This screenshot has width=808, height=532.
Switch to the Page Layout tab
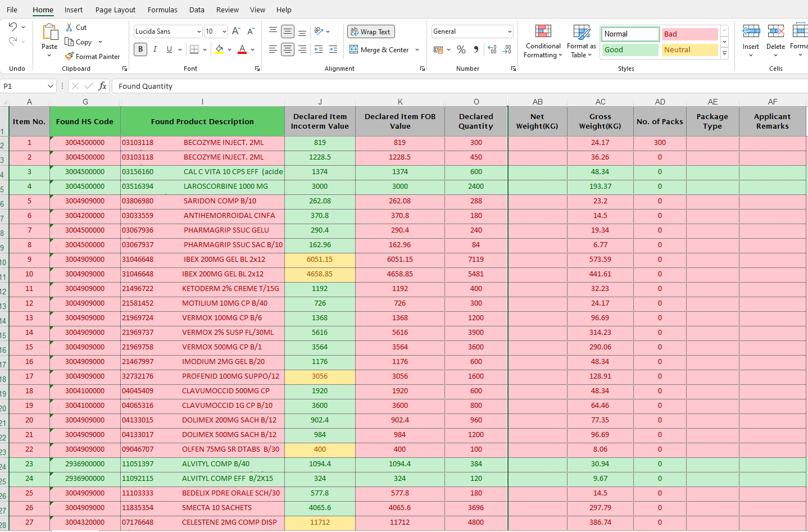pyautogui.click(x=115, y=10)
